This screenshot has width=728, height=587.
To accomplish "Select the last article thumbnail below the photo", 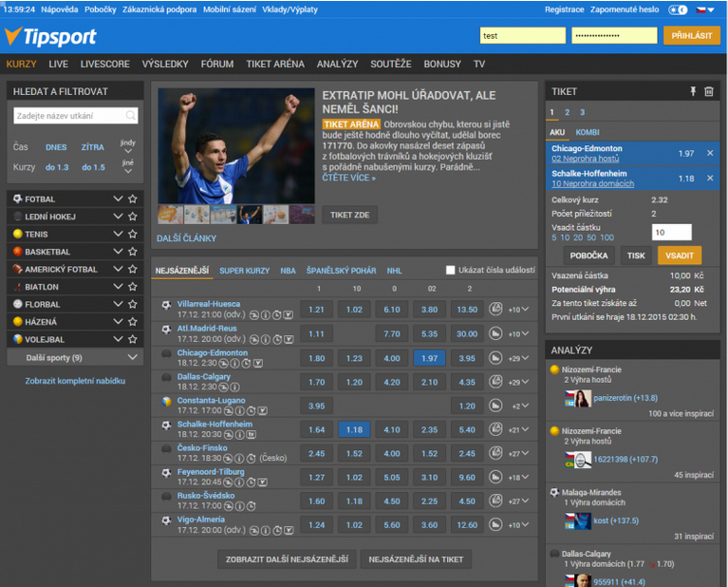I will pos(302,216).
